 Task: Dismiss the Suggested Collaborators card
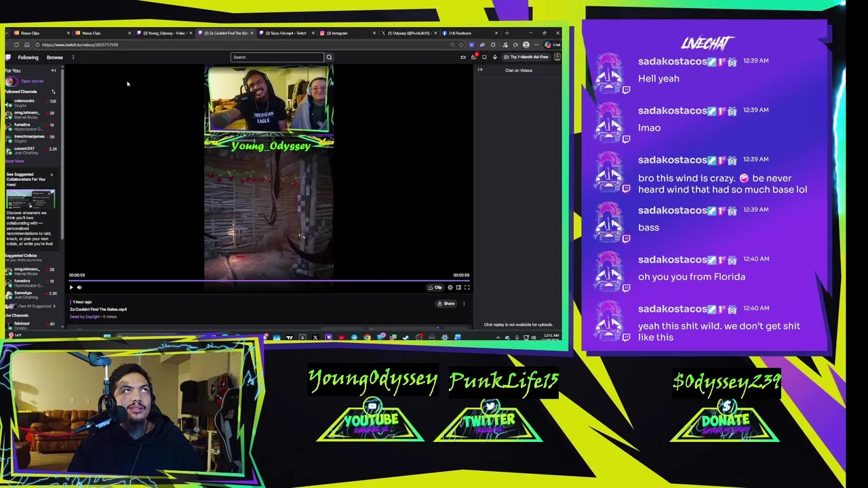point(52,175)
